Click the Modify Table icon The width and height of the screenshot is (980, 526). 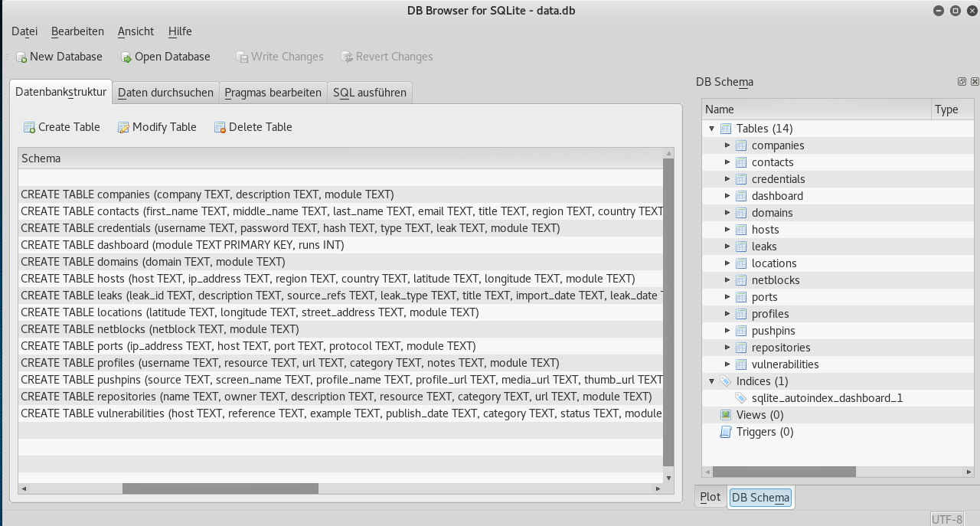(x=123, y=128)
